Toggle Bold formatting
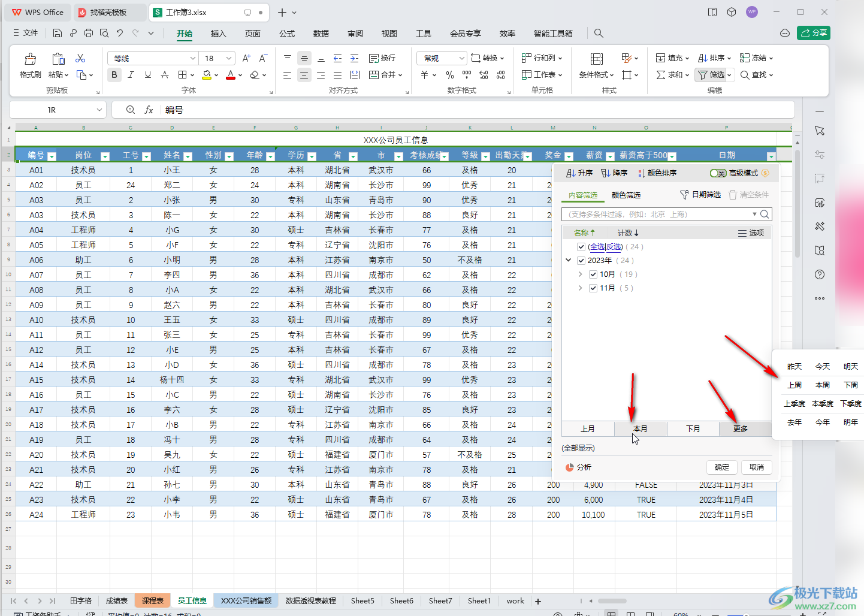Image resolution: width=864 pixels, height=616 pixels. (114, 75)
